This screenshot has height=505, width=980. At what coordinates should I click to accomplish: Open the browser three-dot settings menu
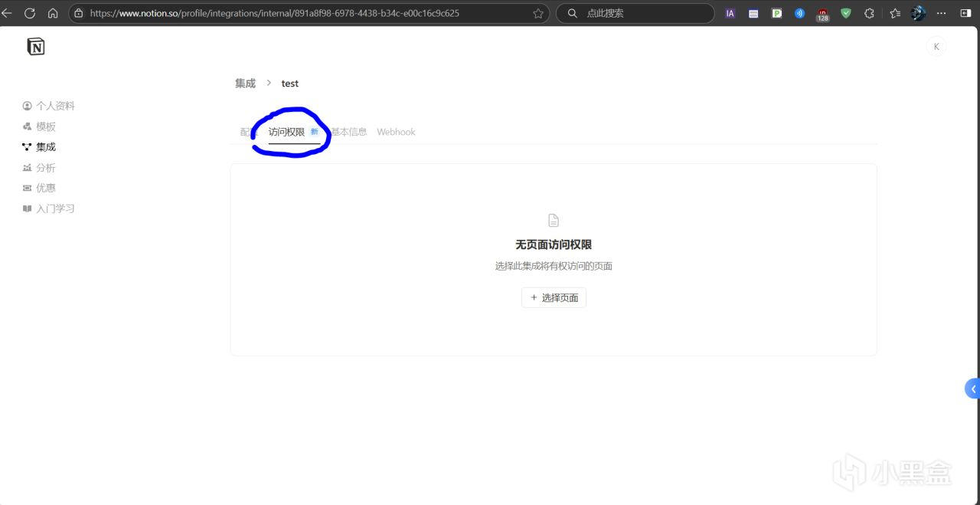click(942, 13)
